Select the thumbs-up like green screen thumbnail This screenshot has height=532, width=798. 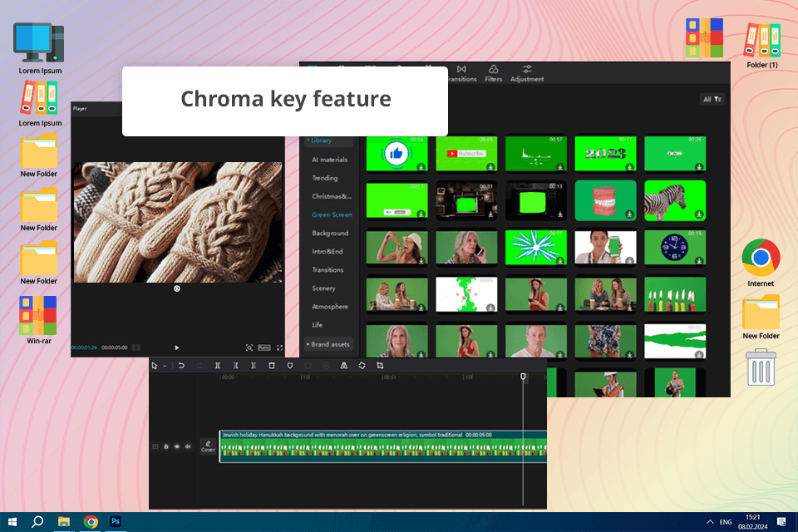(397, 153)
